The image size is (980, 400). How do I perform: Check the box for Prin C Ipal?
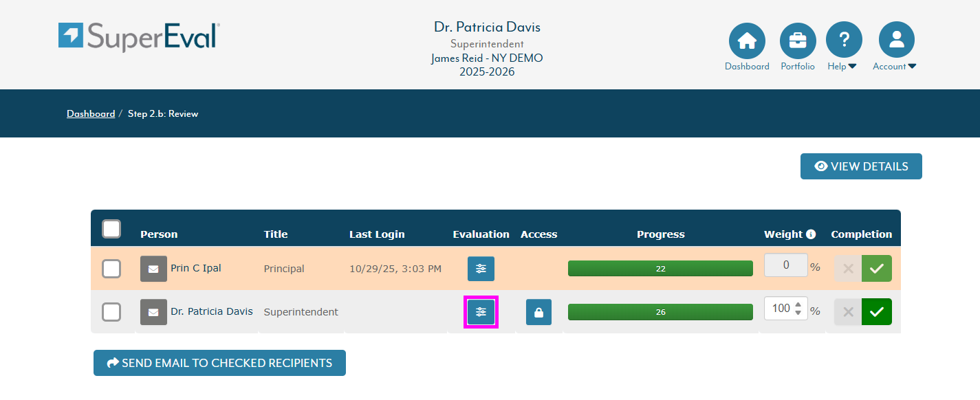pos(111,269)
